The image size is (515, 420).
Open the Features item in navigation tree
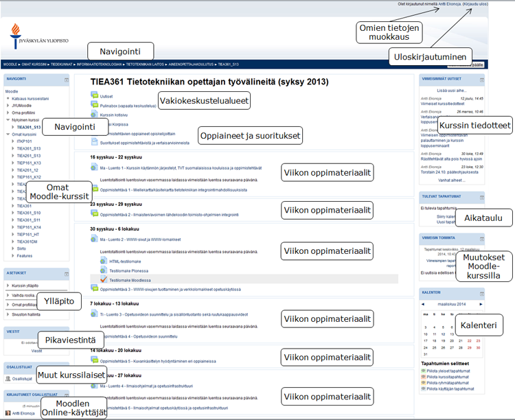click(25, 255)
